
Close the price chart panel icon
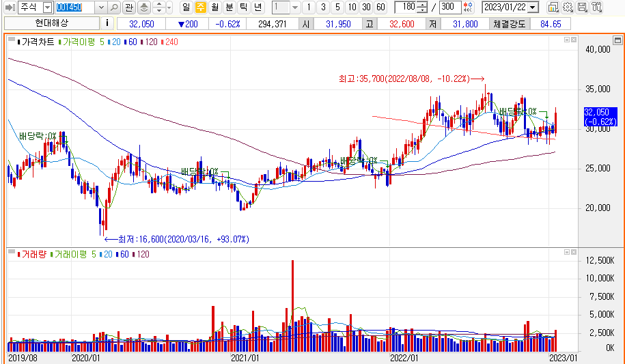pyautogui.click(x=574, y=40)
